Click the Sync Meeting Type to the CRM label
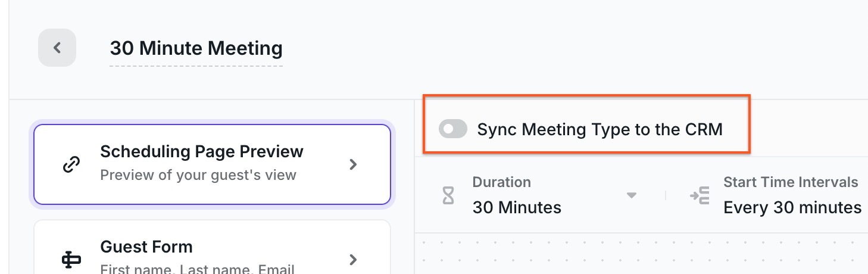The image size is (868, 274). point(600,129)
